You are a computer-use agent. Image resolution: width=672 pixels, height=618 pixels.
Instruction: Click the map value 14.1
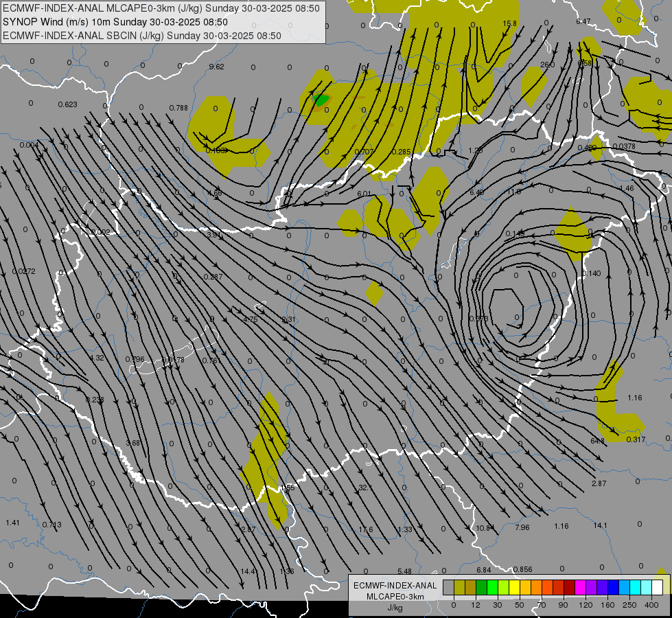[x=600, y=525]
